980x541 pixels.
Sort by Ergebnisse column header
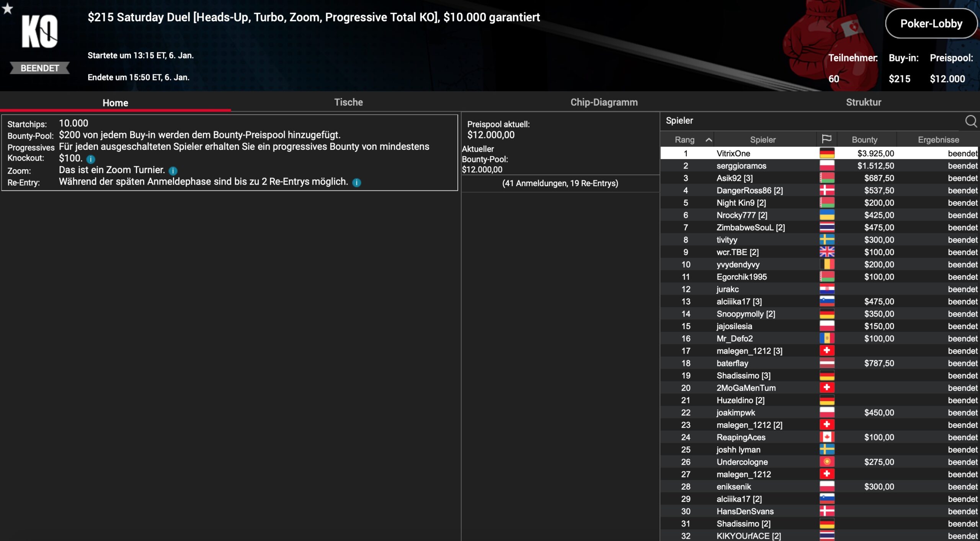[938, 140]
